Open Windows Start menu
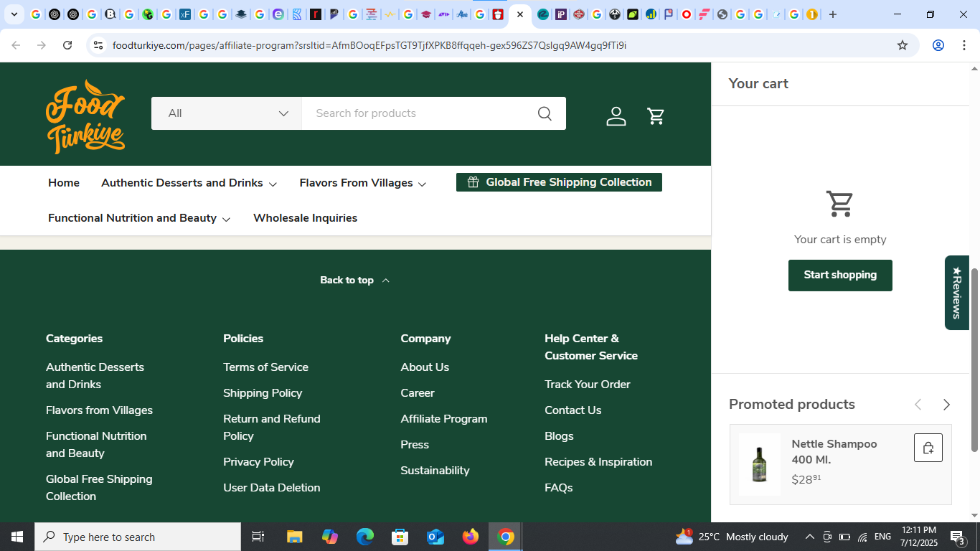The width and height of the screenshot is (980, 551). 17,537
